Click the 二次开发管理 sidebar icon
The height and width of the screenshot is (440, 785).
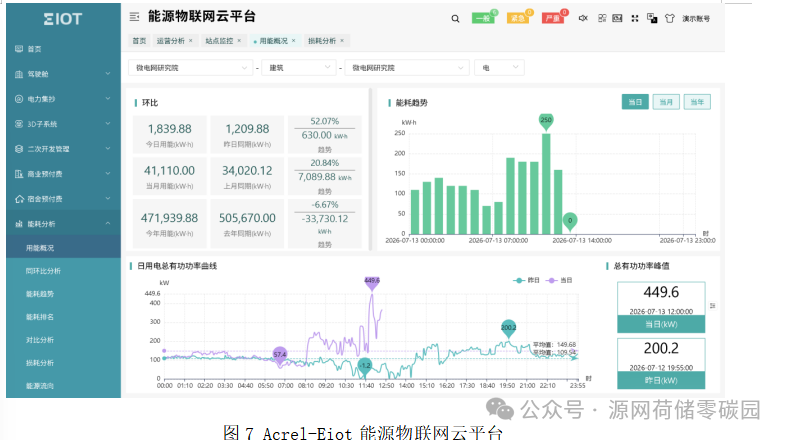pos(19,149)
